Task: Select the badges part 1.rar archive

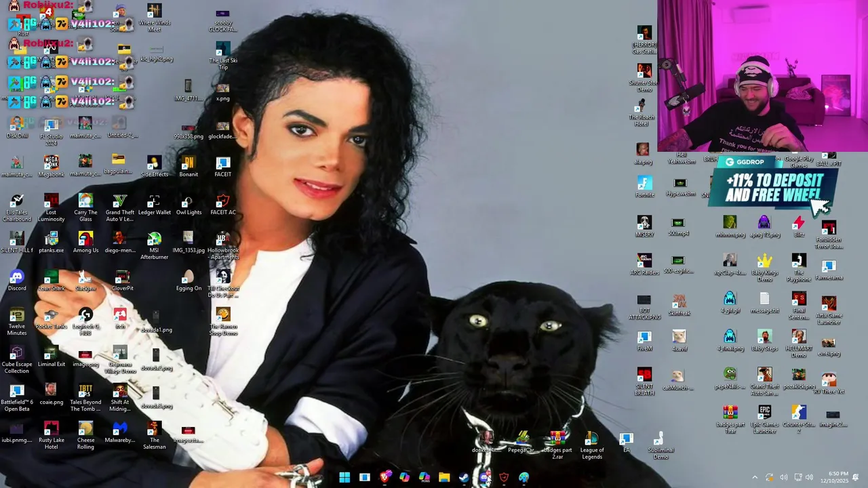Action: click(x=730, y=420)
